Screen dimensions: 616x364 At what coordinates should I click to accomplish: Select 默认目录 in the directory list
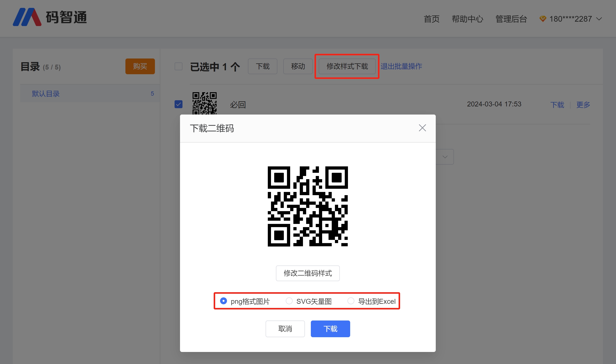[46, 94]
